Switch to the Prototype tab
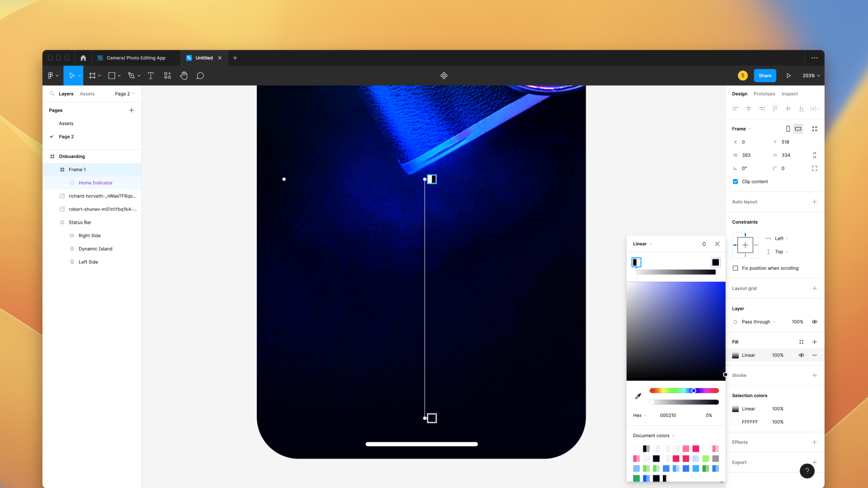 764,94
